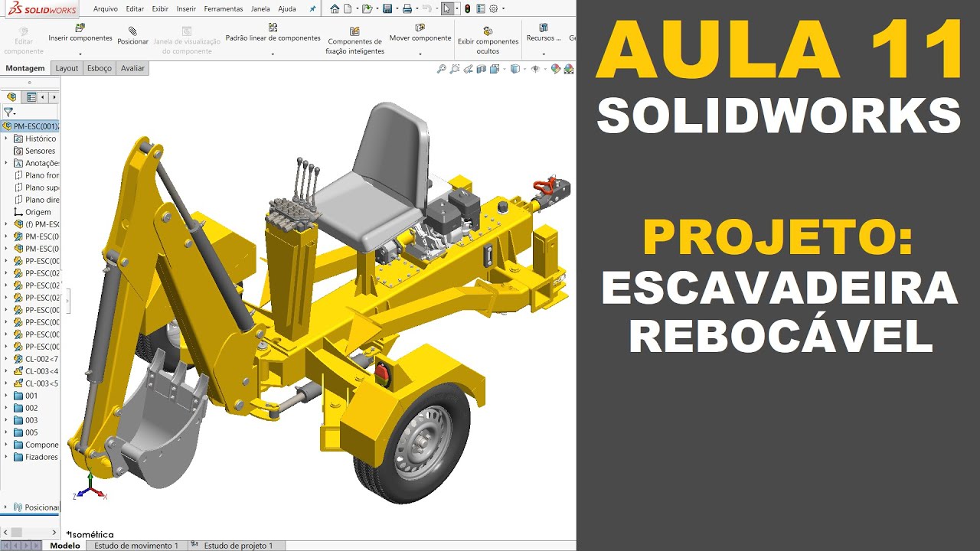Open dropdown arrow next to Options gear
The height and width of the screenshot is (551, 980).
coord(503,8)
